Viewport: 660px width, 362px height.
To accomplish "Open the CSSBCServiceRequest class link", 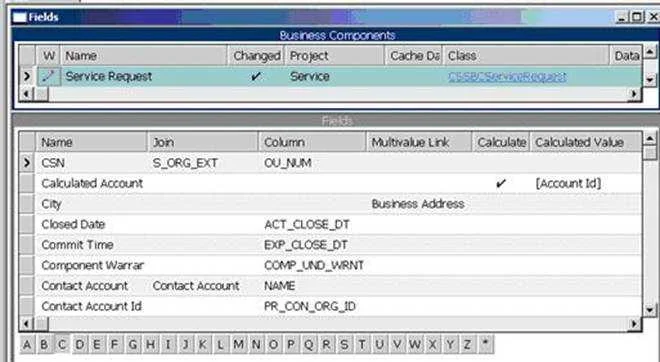I will 507,77.
